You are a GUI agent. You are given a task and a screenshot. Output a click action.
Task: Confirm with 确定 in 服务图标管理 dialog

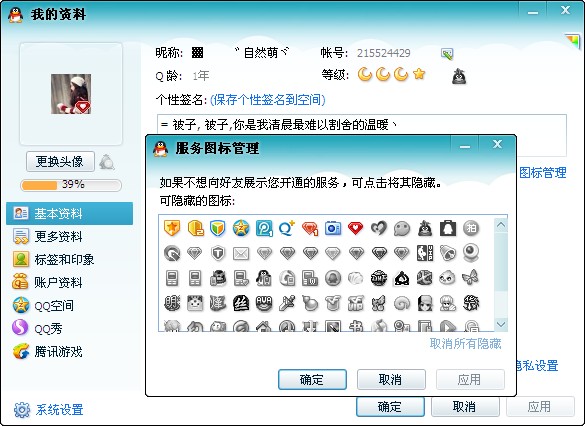[x=312, y=380]
